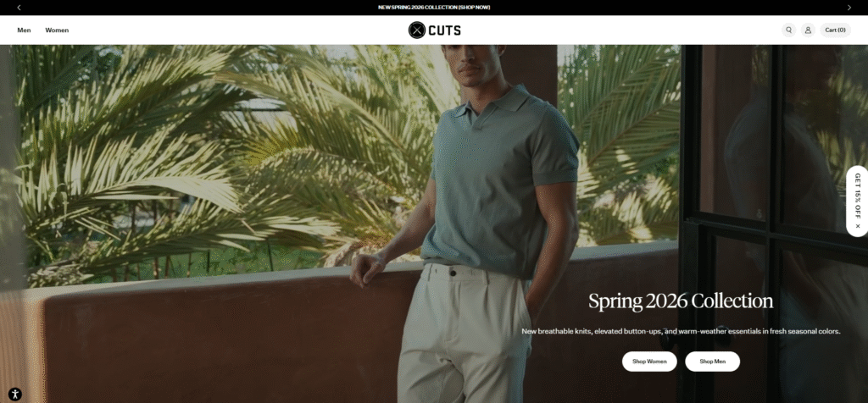The height and width of the screenshot is (403, 868).
Task: Click the Spring 2026 Collection heading
Action: pyautogui.click(x=681, y=301)
